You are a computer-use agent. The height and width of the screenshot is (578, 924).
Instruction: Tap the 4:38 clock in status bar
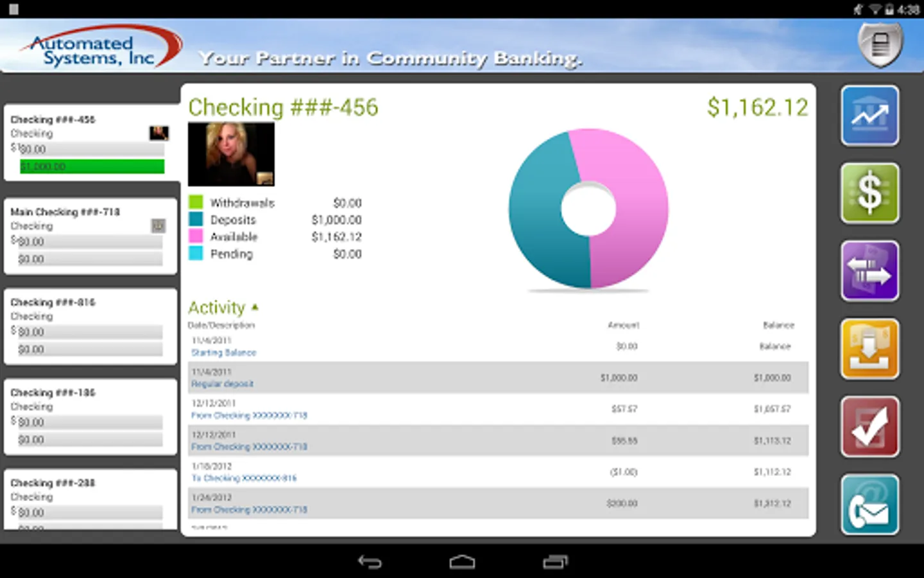pyautogui.click(x=909, y=10)
